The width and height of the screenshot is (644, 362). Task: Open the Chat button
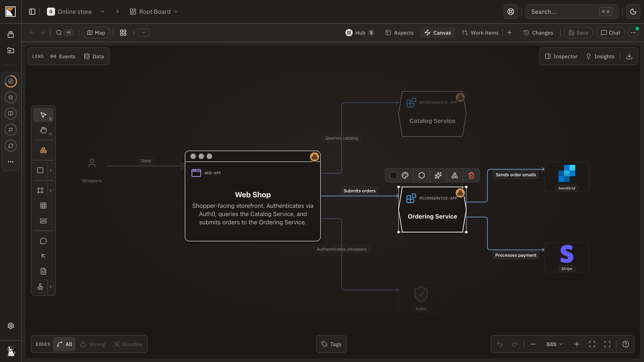click(x=610, y=33)
